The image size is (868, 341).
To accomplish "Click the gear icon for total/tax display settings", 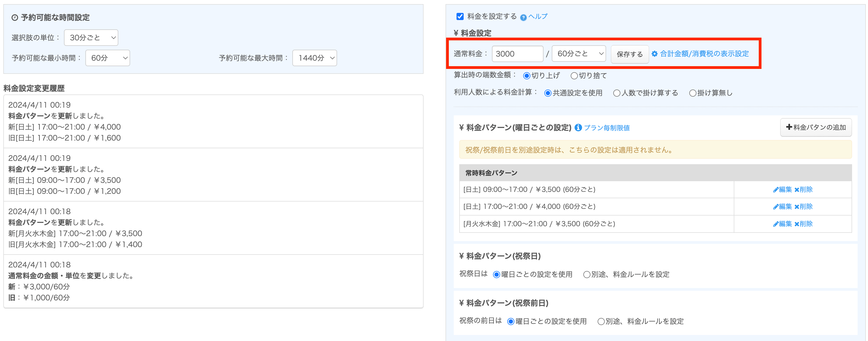I will pos(654,54).
